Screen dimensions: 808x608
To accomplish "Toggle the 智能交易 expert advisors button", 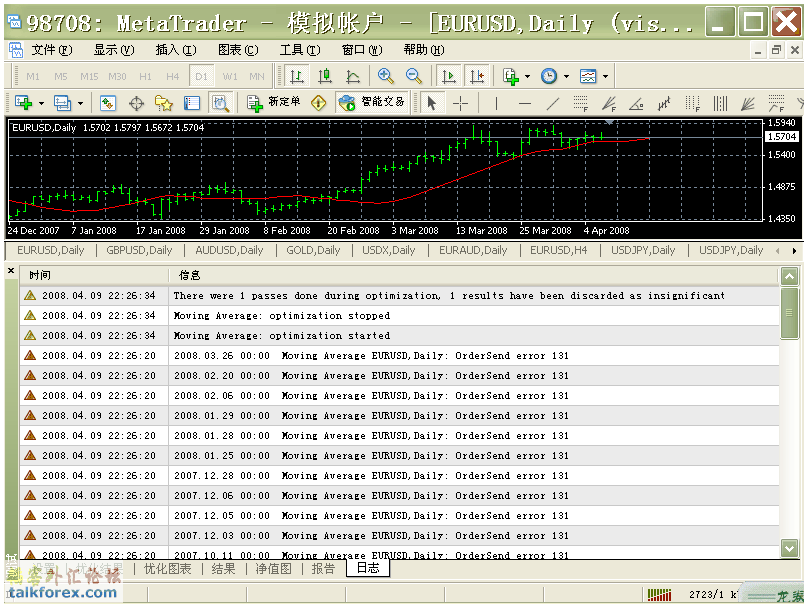I will coord(372,103).
